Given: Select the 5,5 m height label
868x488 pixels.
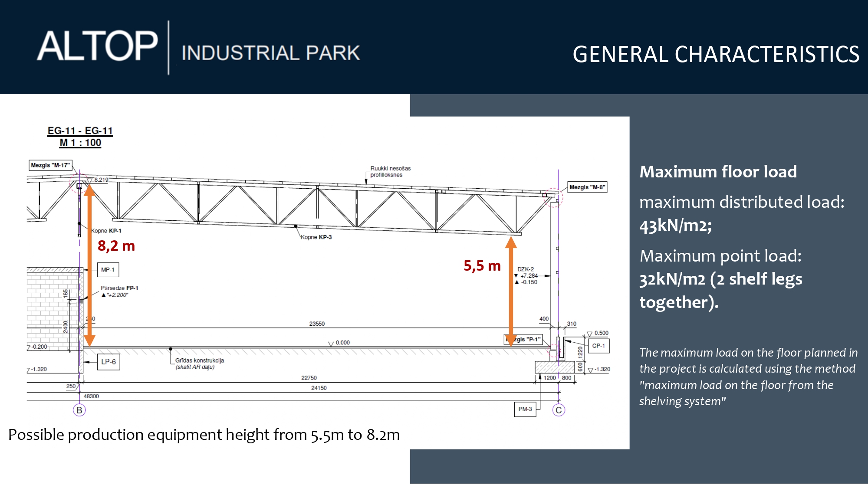Looking at the screenshot, I should pos(482,266).
